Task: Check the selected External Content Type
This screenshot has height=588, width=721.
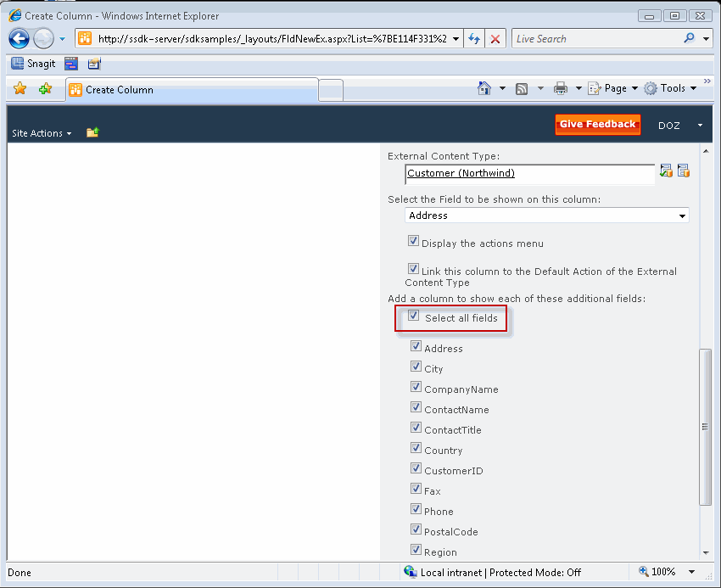Action: pos(666,170)
